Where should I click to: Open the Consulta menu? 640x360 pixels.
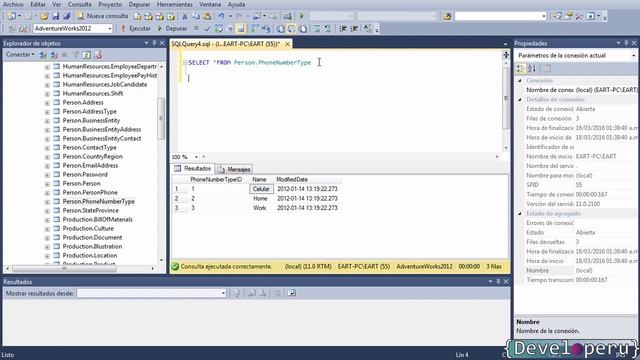click(x=80, y=4)
